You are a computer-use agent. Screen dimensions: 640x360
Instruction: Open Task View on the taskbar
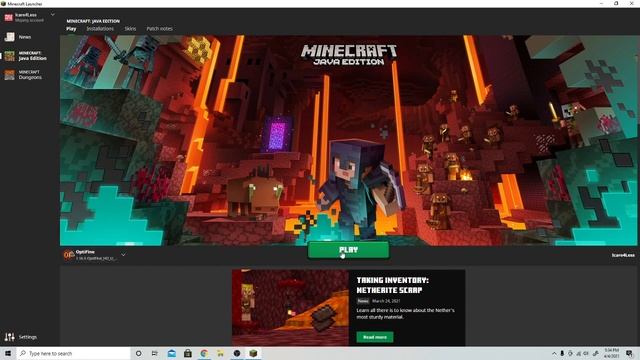point(155,353)
